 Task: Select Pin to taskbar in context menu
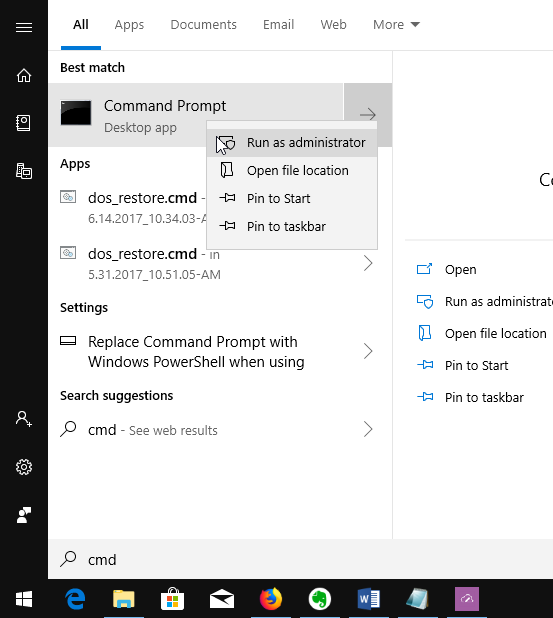(x=292, y=227)
